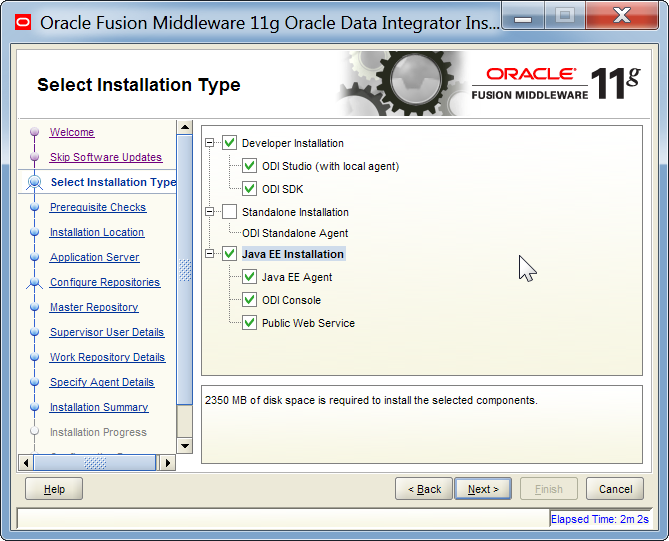Viewport: 669px width, 541px height.
Task: Go to the Welcome step link
Action: click(72, 132)
